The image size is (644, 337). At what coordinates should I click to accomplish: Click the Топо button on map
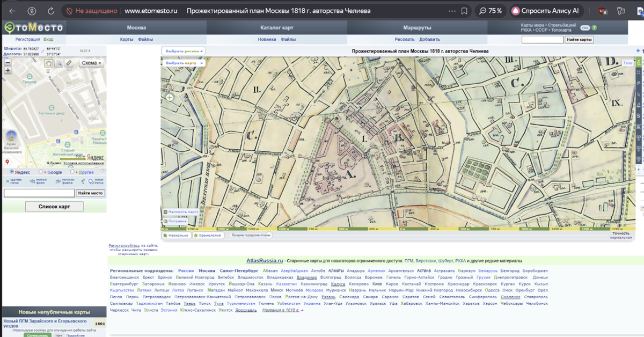[x=627, y=63]
